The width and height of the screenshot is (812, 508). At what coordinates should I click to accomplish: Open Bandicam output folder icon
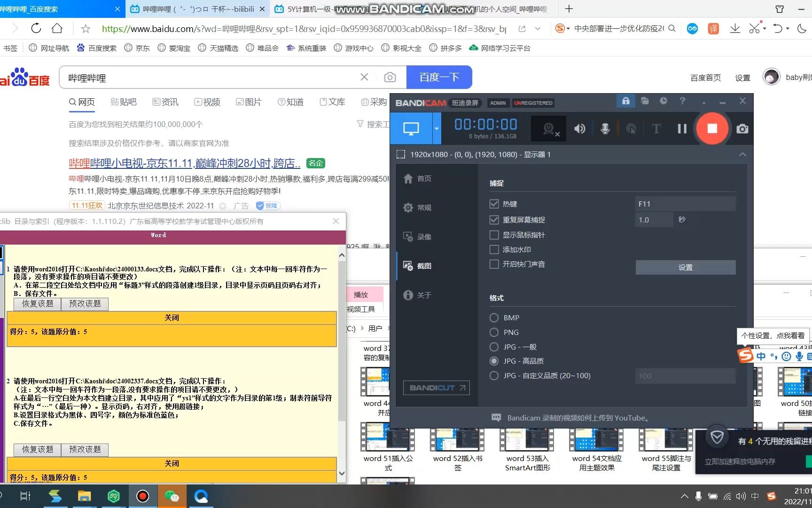coord(645,101)
